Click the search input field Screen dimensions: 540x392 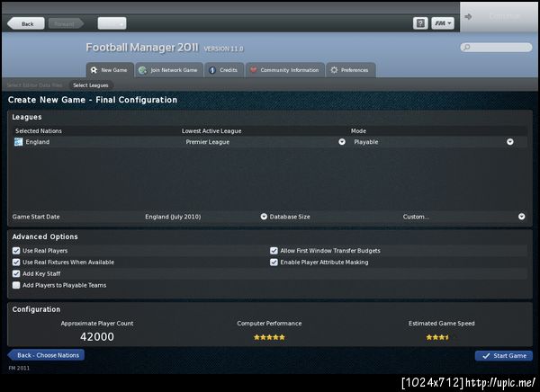point(496,47)
